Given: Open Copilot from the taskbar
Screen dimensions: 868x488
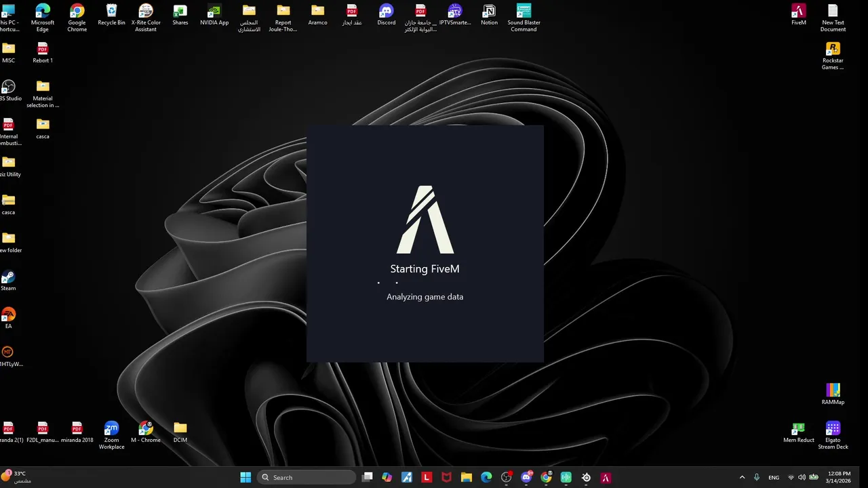Looking at the screenshot, I should pyautogui.click(x=387, y=477).
